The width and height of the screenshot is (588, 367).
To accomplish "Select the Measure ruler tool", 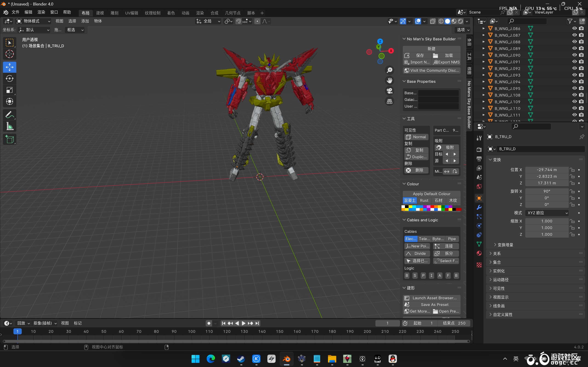I will click(9, 126).
